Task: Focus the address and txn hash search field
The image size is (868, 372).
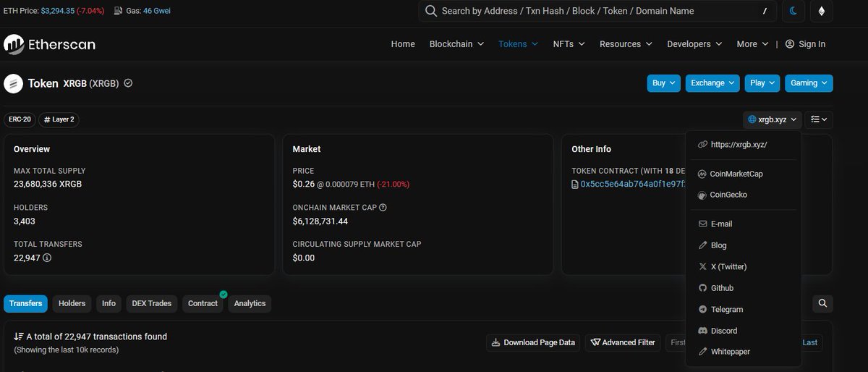Action: (x=597, y=11)
